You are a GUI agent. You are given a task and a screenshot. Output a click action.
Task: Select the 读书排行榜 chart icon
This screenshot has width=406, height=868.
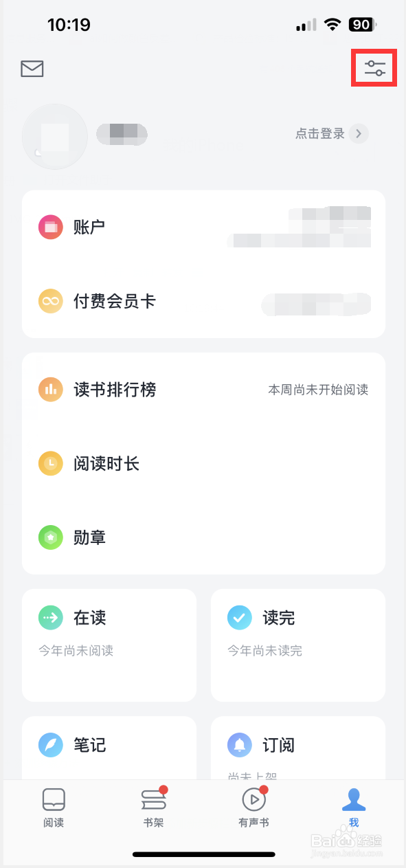(x=49, y=389)
